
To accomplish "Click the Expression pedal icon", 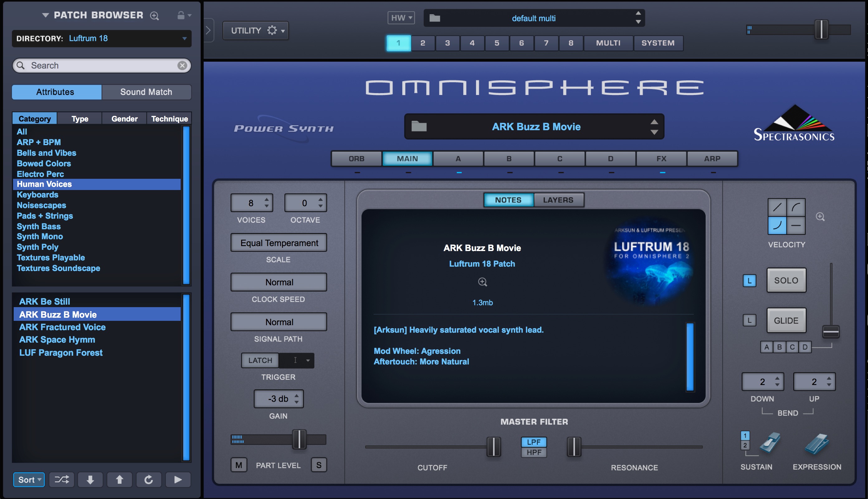I will 817,444.
